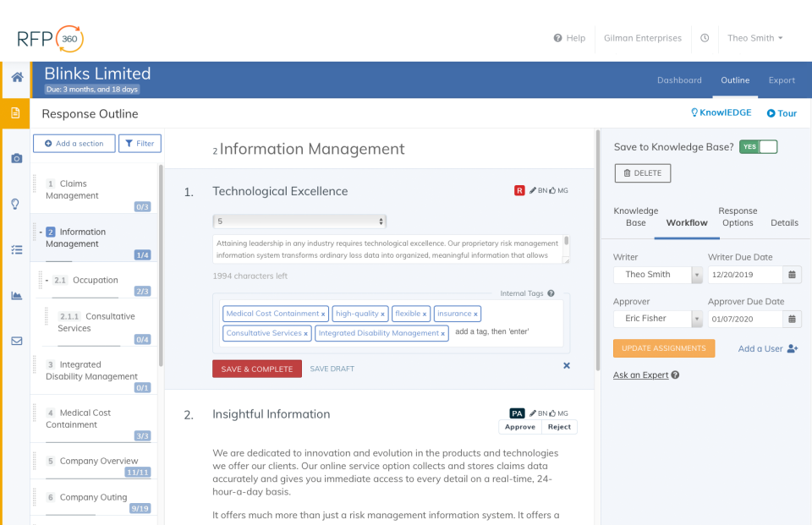Select the camera icon in the sidebar
This screenshot has height=525, width=812.
pyautogui.click(x=15, y=157)
